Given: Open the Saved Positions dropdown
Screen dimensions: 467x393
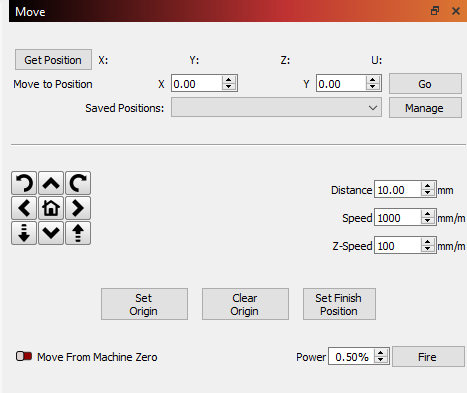Looking at the screenshot, I should pos(276,107).
